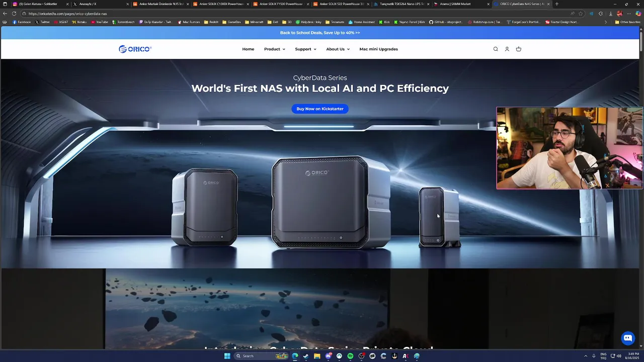Open the Kotaku bookmark
Viewport: 644px width, 362px height.
point(79,22)
